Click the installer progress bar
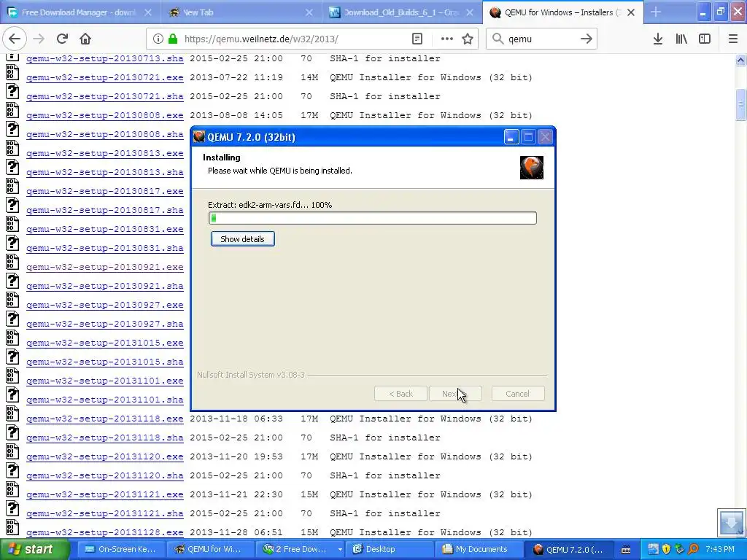This screenshot has width=747, height=560. (x=373, y=218)
